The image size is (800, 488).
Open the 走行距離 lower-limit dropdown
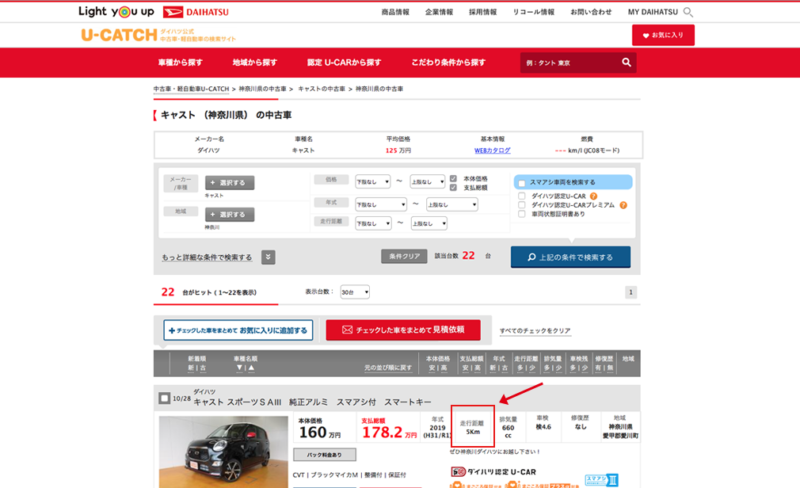click(373, 223)
